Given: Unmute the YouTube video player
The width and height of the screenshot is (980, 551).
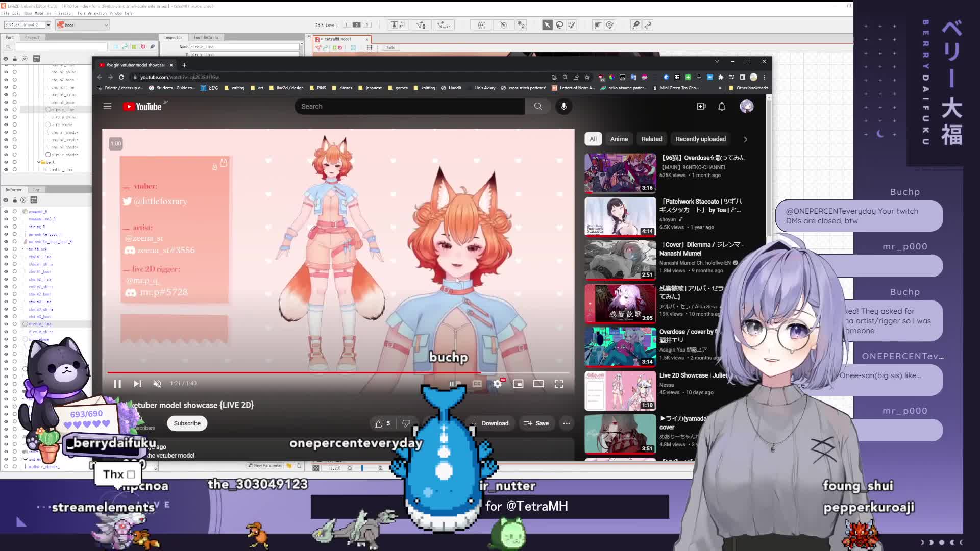Looking at the screenshot, I should coord(157,384).
